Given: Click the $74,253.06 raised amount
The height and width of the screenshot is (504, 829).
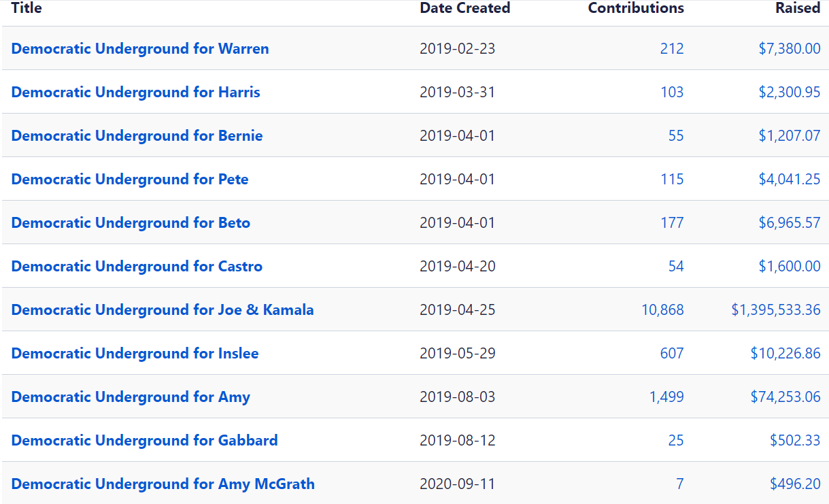Looking at the screenshot, I should click(785, 397).
